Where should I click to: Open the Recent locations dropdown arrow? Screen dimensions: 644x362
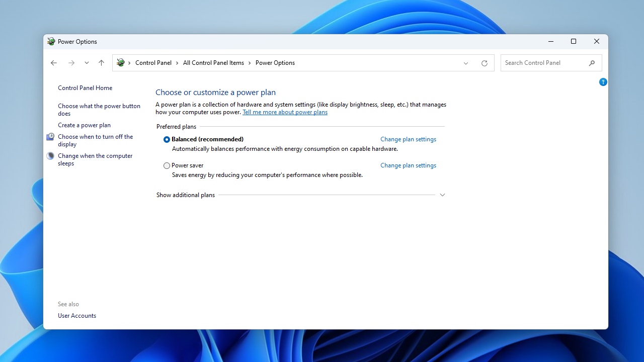click(87, 63)
